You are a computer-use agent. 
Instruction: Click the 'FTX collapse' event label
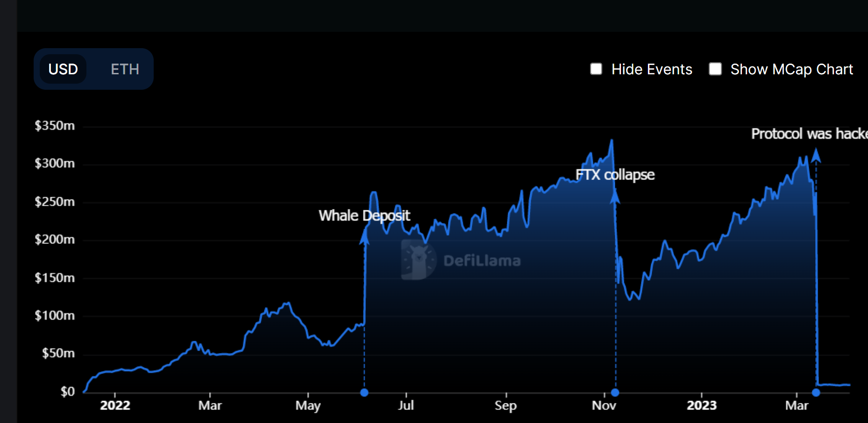(615, 175)
